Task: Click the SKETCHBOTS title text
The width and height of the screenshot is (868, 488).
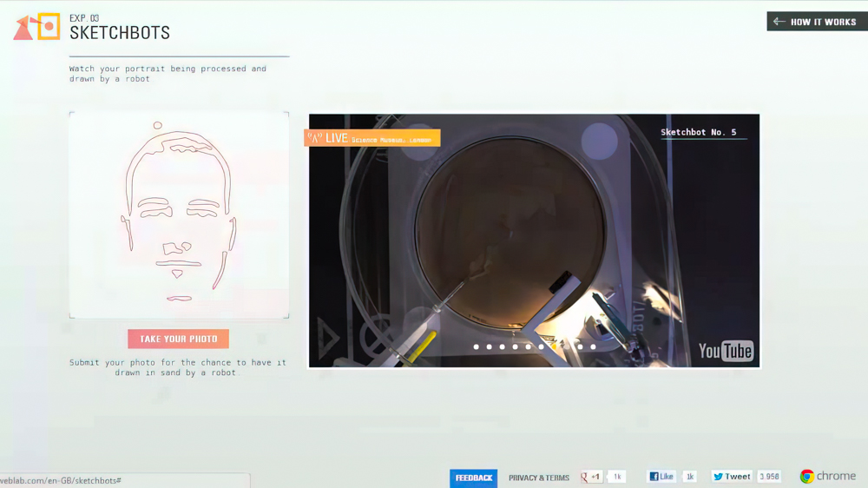Action: click(x=120, y=33)
